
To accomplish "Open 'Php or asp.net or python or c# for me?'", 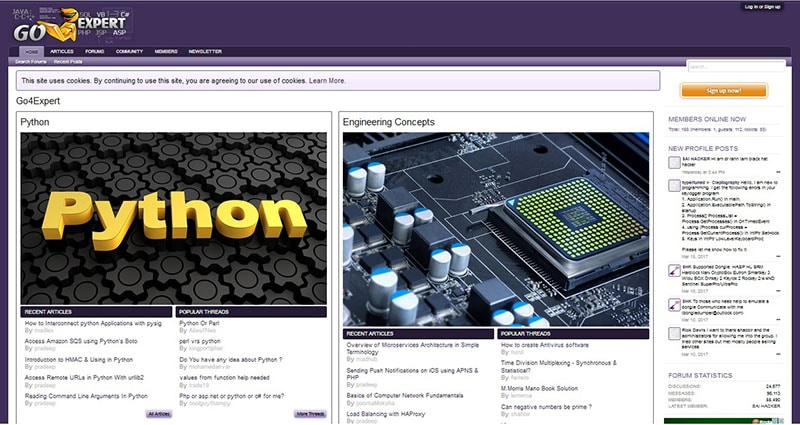I will [232, 396].
